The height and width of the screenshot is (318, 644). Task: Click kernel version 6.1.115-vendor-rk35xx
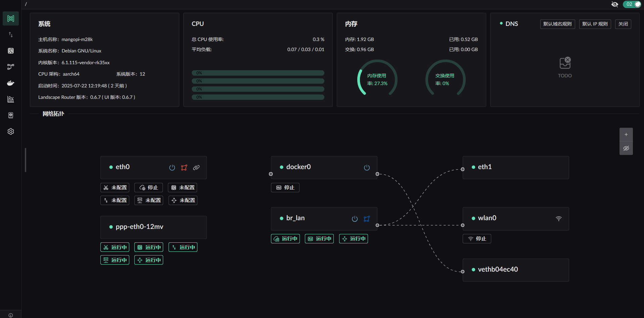click(86, 63)
